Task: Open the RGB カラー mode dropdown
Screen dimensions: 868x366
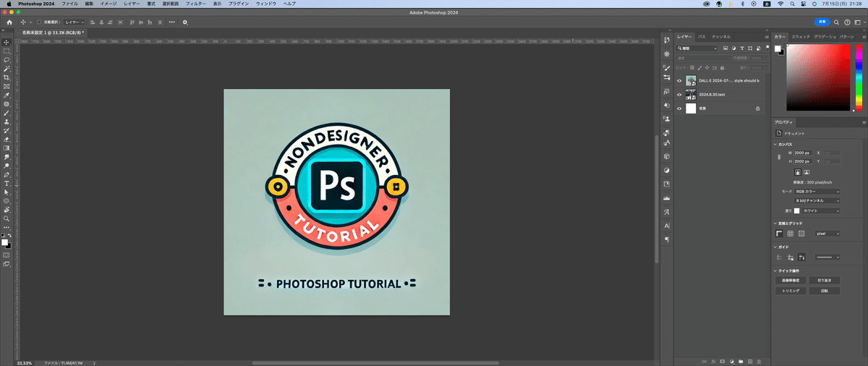Action: coord(817,192)
